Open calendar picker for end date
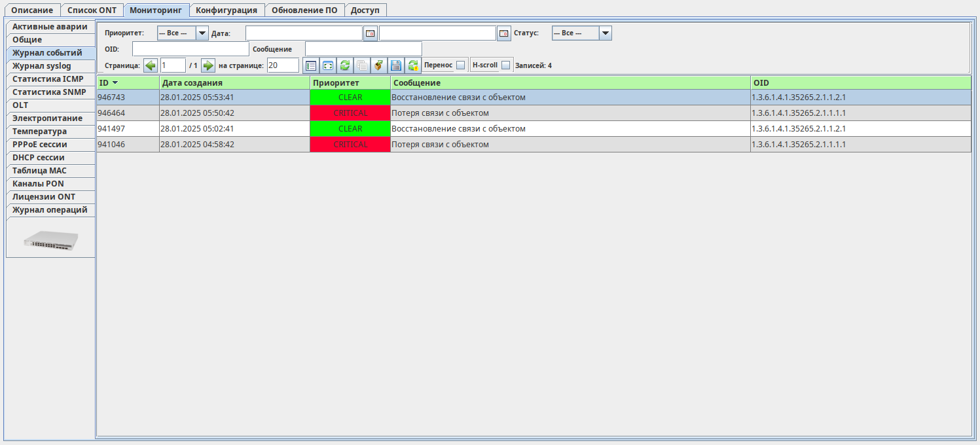This screenshot has height=445, width=980. point(504,33)
